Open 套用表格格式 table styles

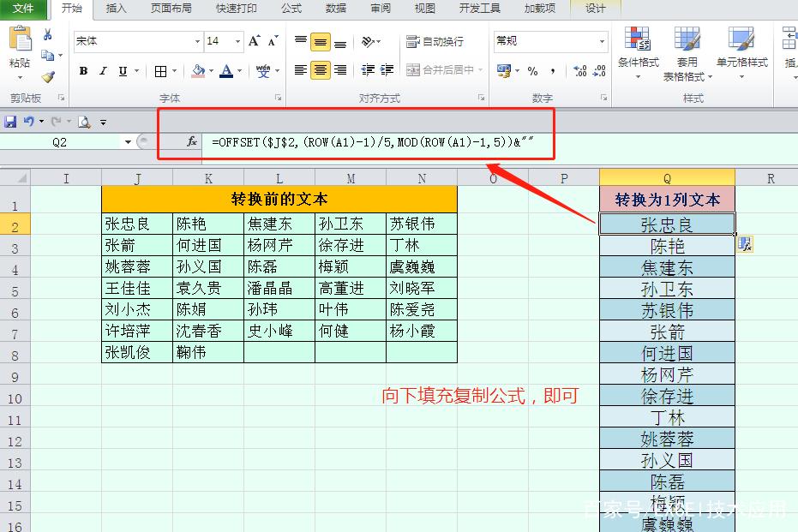click(x=687, y=54)
